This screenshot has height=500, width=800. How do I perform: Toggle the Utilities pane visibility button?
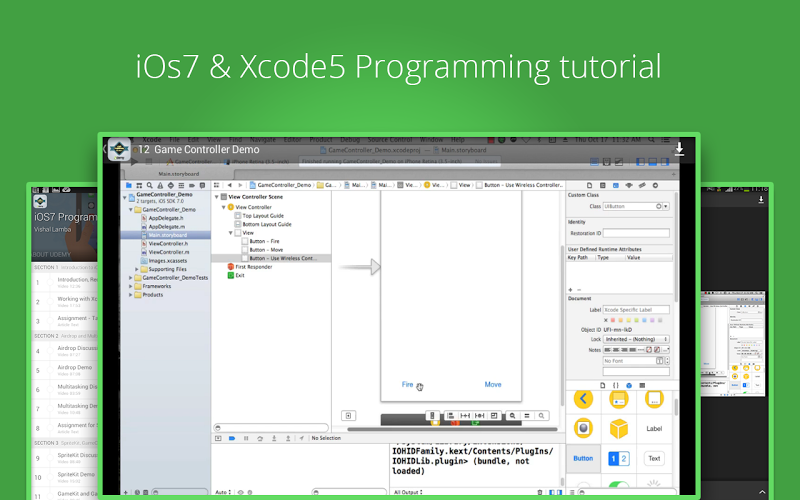(x=665, y=162)
